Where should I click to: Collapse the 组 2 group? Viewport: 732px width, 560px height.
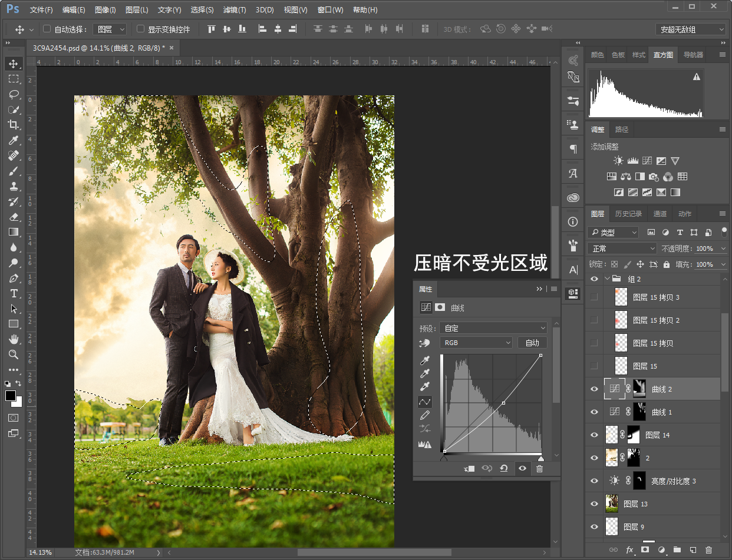(x=607, y=279)
